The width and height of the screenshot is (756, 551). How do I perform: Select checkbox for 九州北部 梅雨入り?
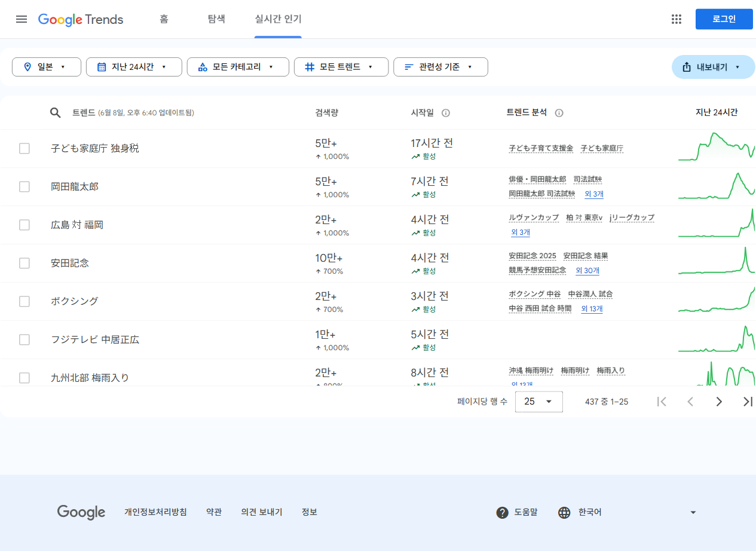point(25,378)
